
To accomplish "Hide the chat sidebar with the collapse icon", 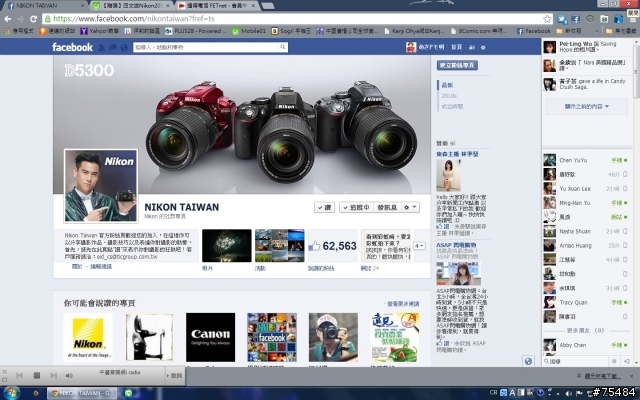I will 627,361.
